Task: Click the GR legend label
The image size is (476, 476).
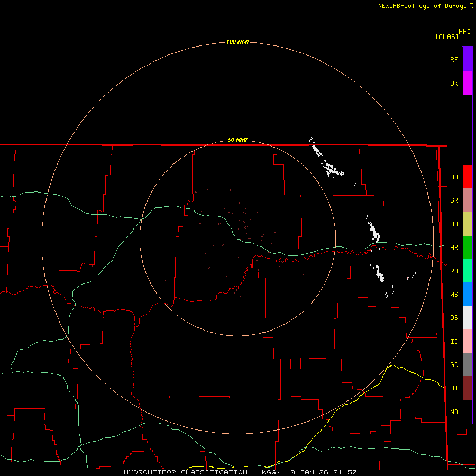Action: point(454,200)
